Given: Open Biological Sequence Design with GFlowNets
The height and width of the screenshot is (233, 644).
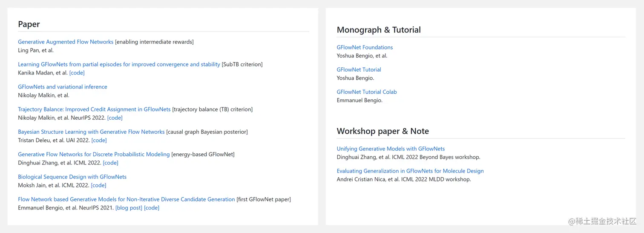Looking at the screenshot, I should [72, 177].
